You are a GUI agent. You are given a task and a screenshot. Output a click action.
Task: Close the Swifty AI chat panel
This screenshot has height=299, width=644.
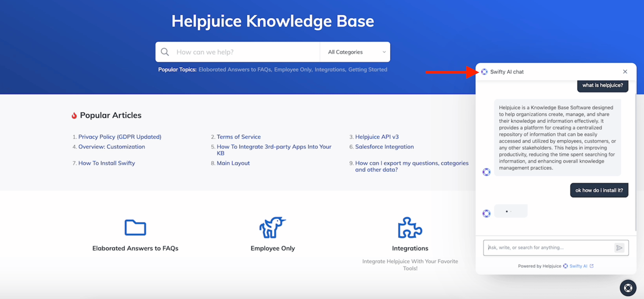pos(625,72)
